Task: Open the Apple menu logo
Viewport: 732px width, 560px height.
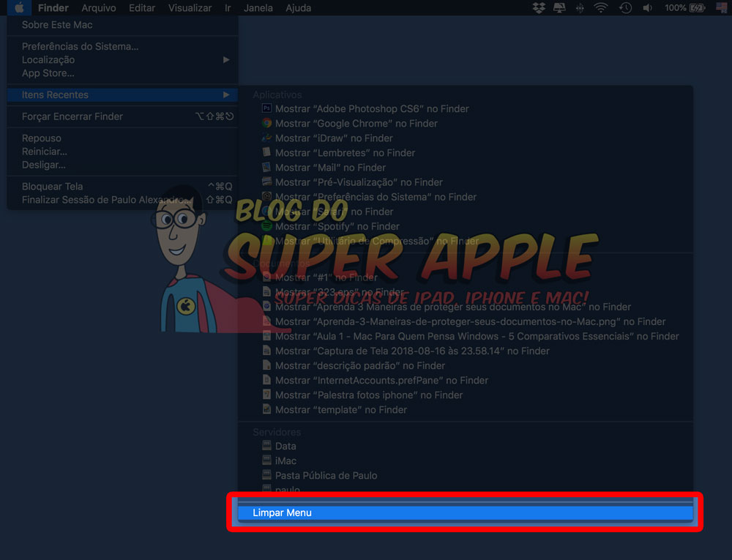Action: click(20, 8)
